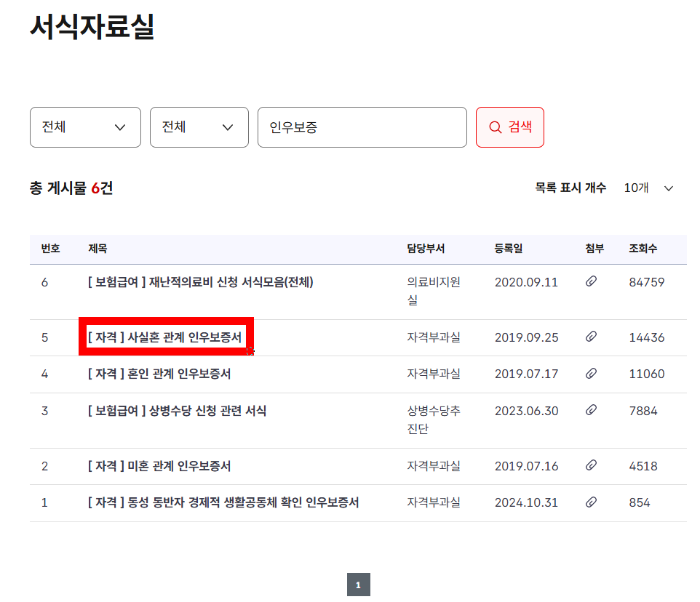Click the 검색 search button

[x=510, y=127]
